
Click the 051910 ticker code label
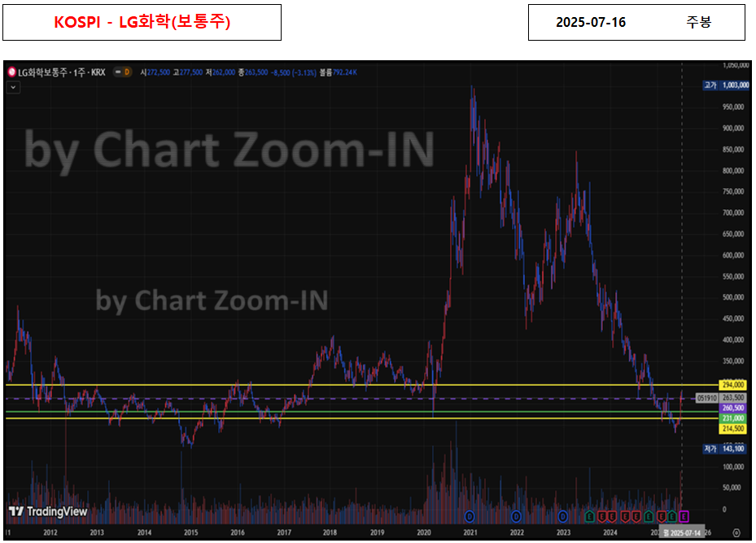point(707,398)
